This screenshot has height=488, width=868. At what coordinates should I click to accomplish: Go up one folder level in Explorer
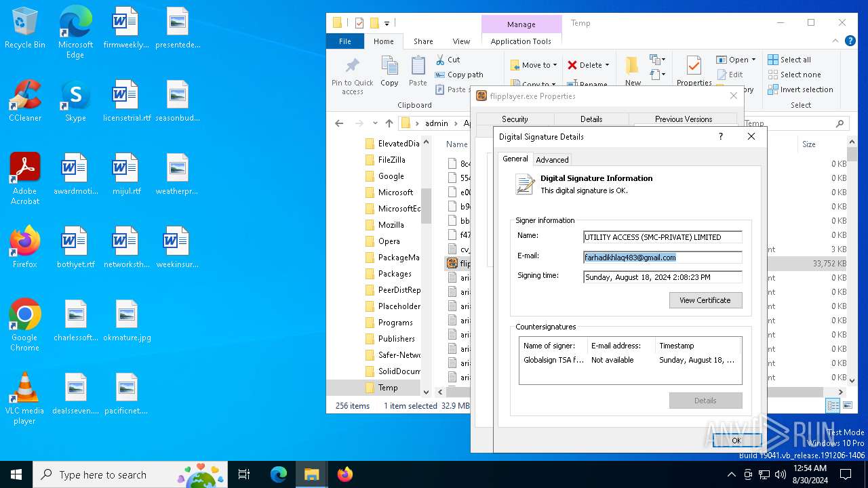389,123
